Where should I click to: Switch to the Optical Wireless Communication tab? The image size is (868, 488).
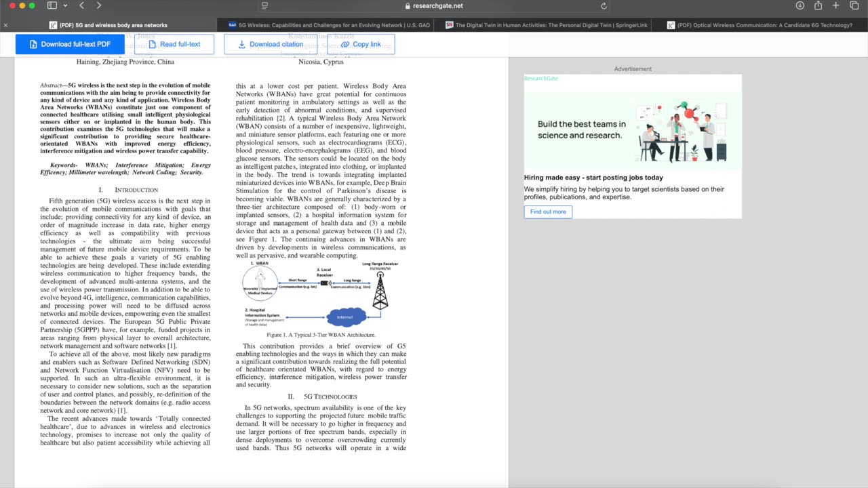tap(759, 25)
